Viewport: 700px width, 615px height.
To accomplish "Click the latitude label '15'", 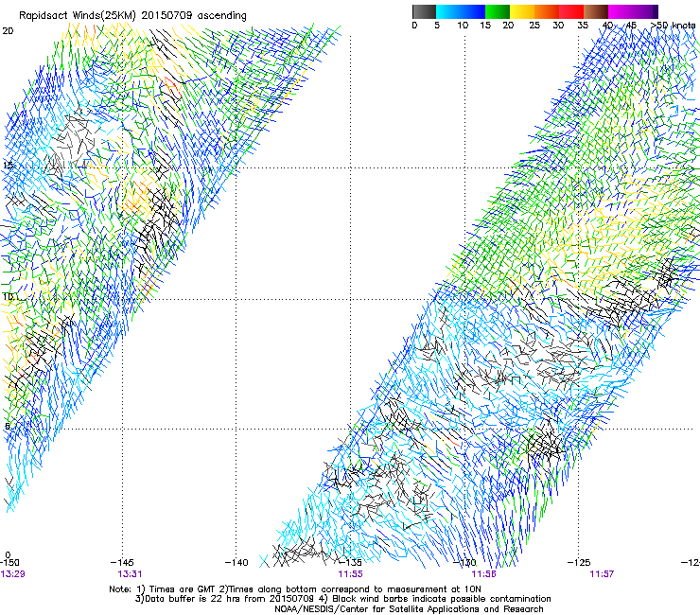I will 8,166.
